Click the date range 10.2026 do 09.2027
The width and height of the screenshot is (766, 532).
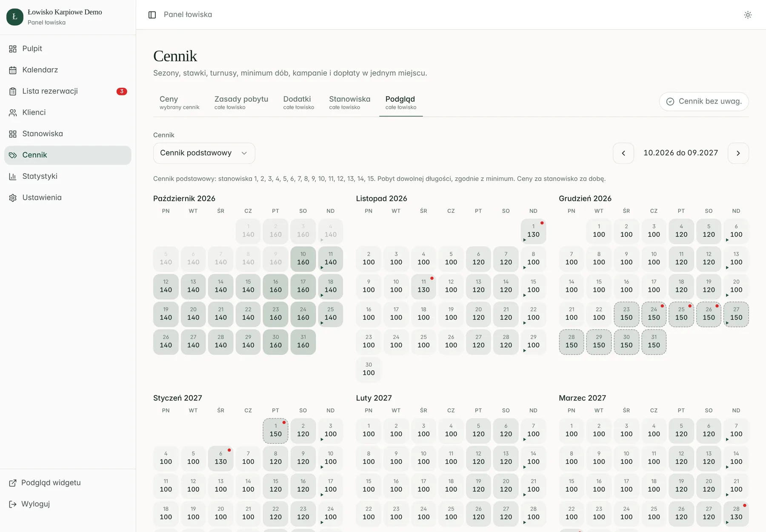[x=680, y=153]
